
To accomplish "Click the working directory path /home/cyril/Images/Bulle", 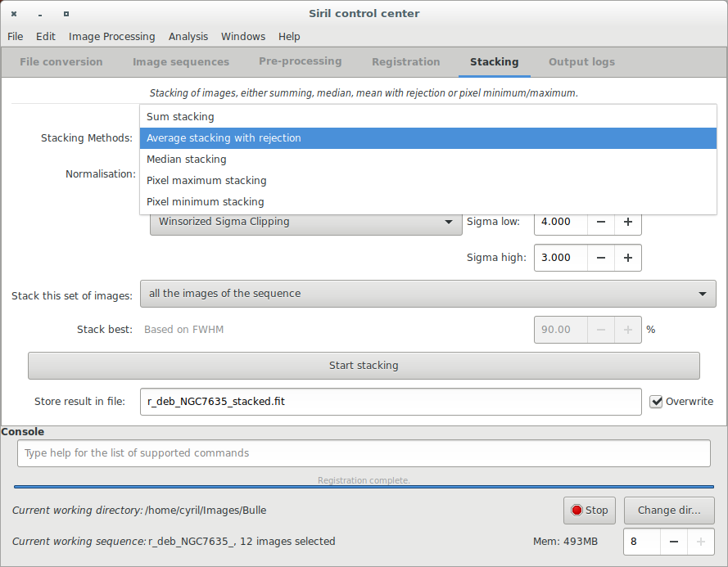I will pyautogui.click(x=206, y=511).
